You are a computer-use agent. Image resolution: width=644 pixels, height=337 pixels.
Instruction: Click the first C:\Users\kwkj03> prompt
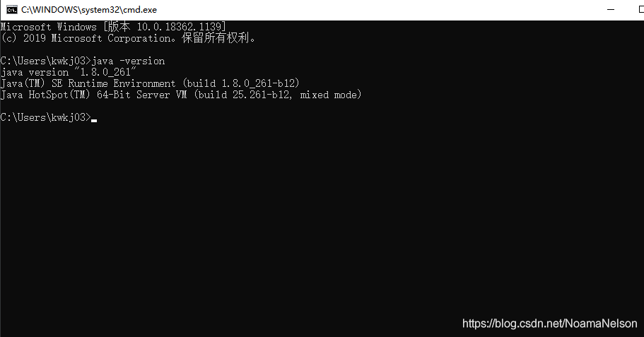coord(45,61)
